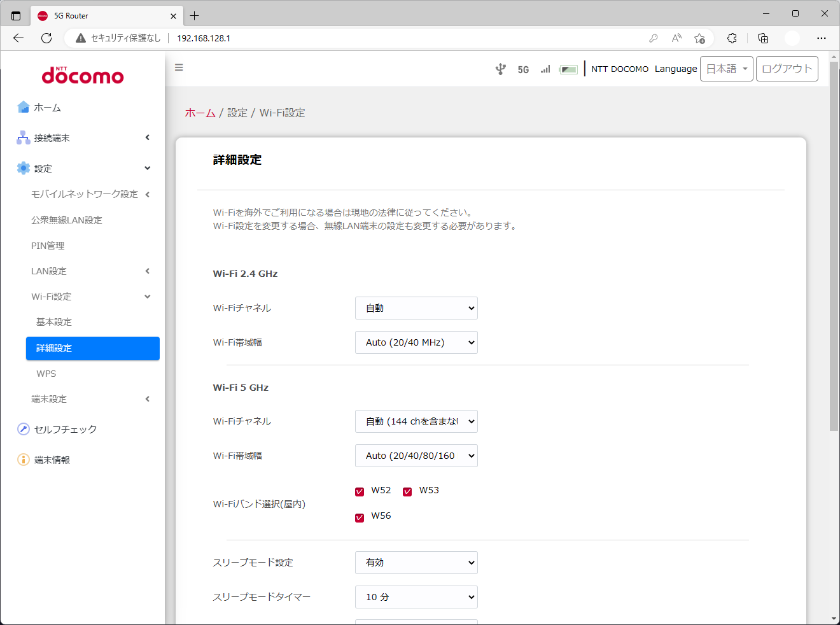Open the スリープモードタイマー dropdown
This screenshot has width=840, height=625.
pos(416,597)
